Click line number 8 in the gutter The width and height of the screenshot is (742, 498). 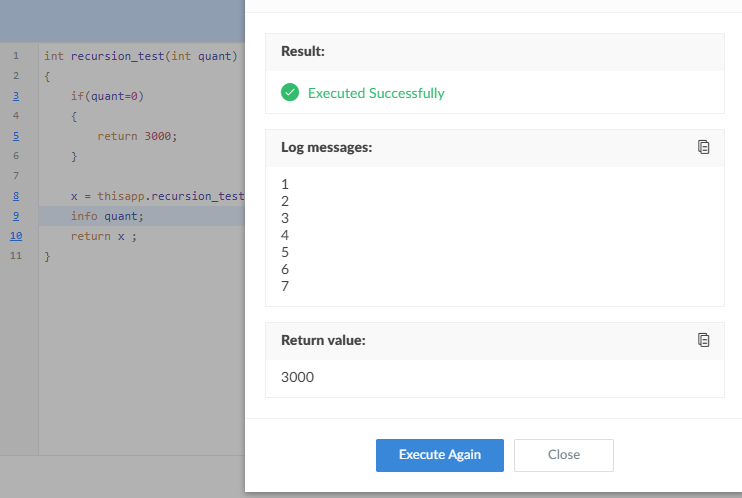pyautogui.click(x=16, y=196)
